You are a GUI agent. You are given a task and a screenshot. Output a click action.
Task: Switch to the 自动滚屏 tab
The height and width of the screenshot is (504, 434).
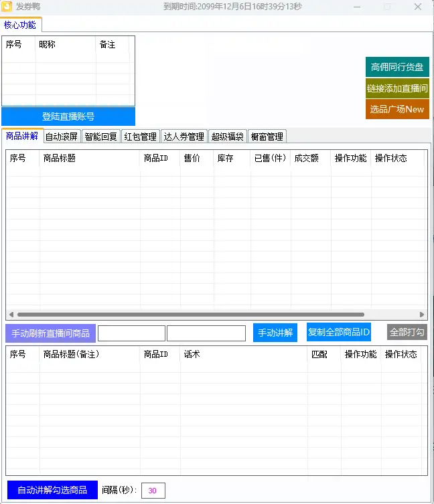click(x=62, y=137)
